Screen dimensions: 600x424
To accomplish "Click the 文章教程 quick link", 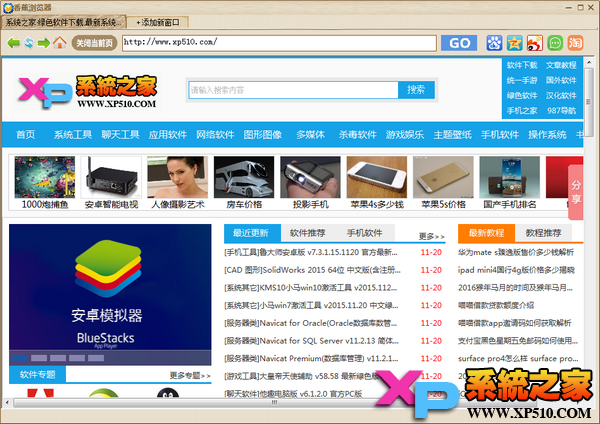I will pyautogui.click(x=561, y=65).
